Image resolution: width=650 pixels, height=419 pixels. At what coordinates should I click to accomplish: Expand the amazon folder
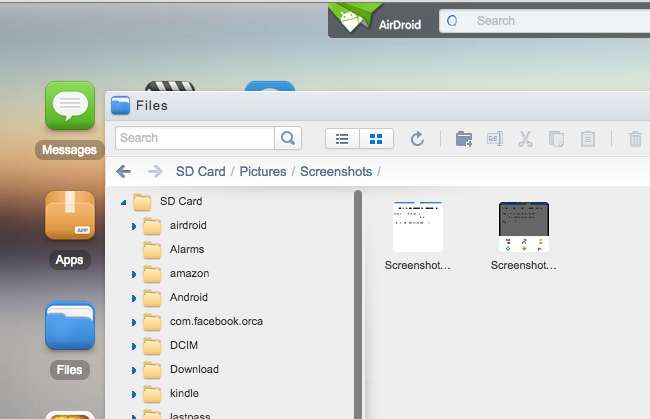pos(133,274)
